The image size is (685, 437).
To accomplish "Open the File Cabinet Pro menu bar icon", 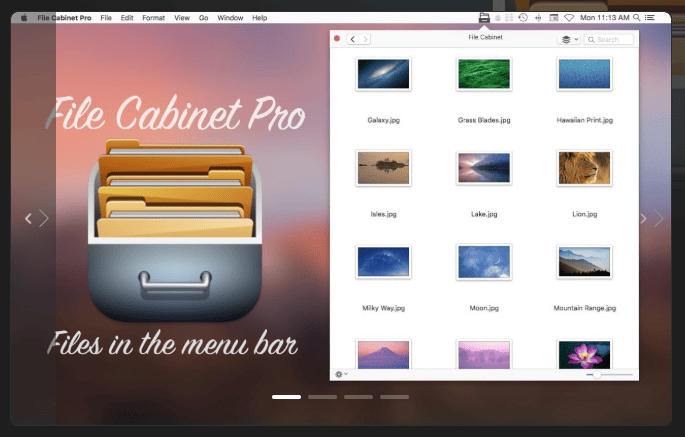I will pos(484,18).
